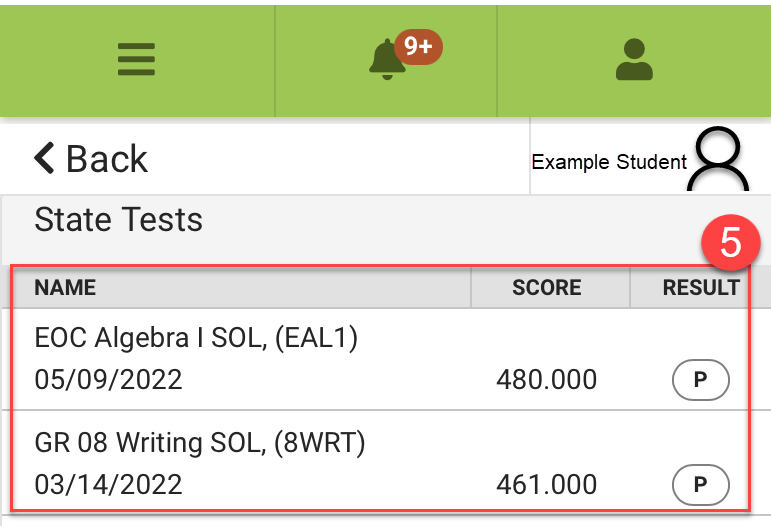Select the Example Student name

coord(609,162)
